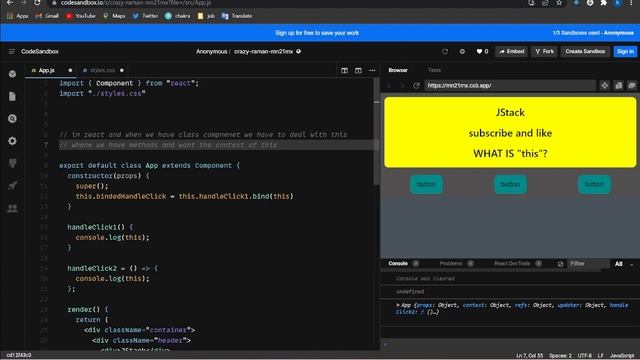Click the crazy-raman-mn21mx sandbox title
Viewport: 640px width, 360px height.
point(264,51)
